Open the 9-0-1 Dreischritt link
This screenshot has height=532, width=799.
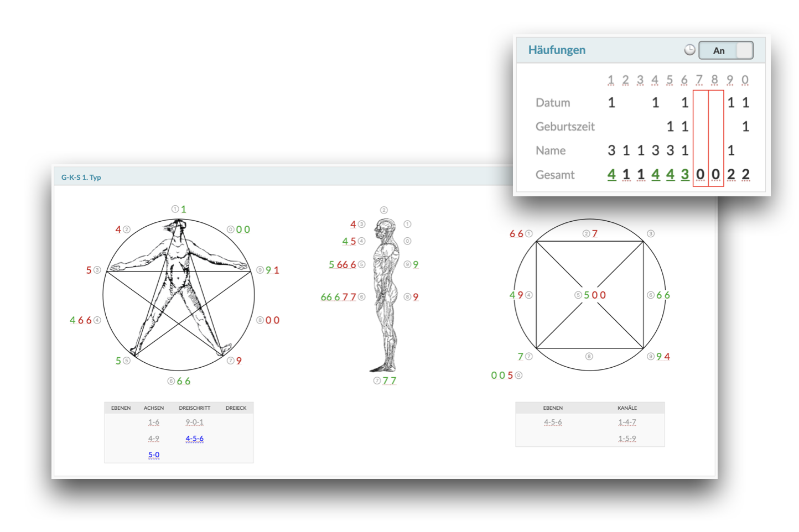(194, 423)
